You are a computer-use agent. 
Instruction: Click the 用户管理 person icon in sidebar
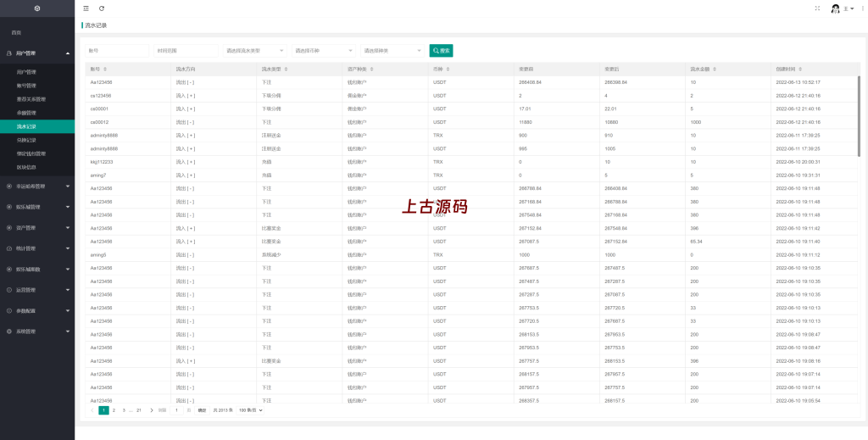(9, 53)
